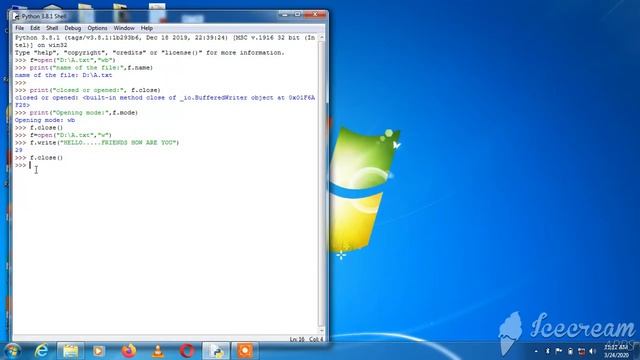Launch Opera browser from taskbar

[187, 351]
